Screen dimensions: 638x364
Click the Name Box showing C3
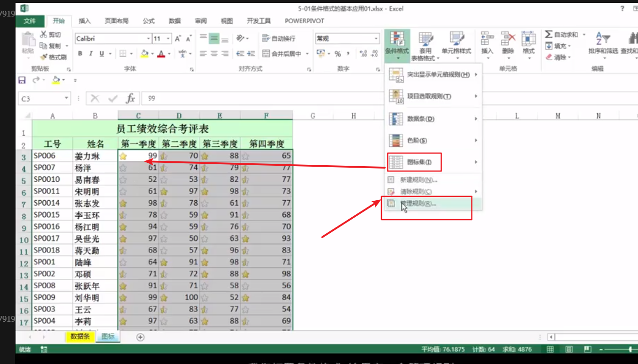point(41,98)
